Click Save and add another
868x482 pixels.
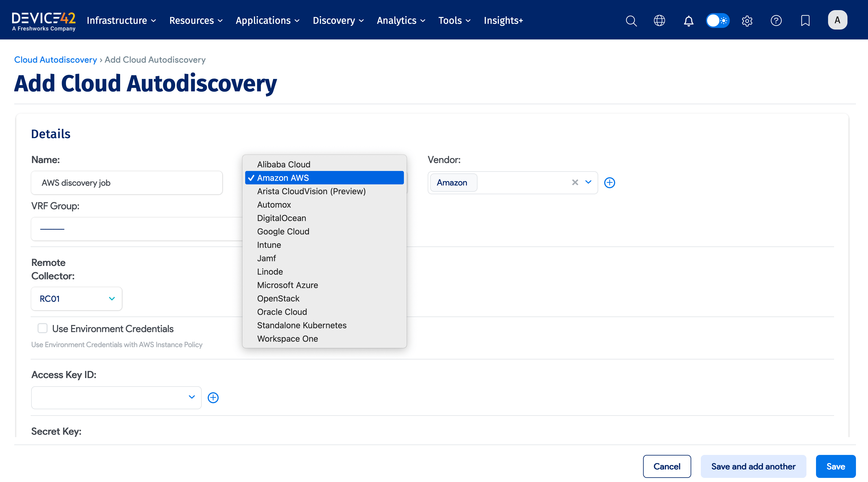(x=753, y=466)
